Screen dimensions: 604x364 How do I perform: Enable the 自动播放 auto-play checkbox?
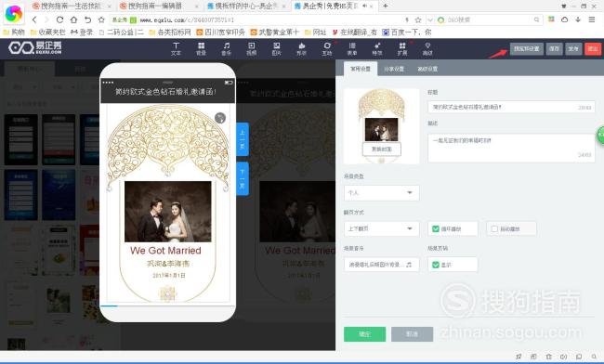pos(494,229)
